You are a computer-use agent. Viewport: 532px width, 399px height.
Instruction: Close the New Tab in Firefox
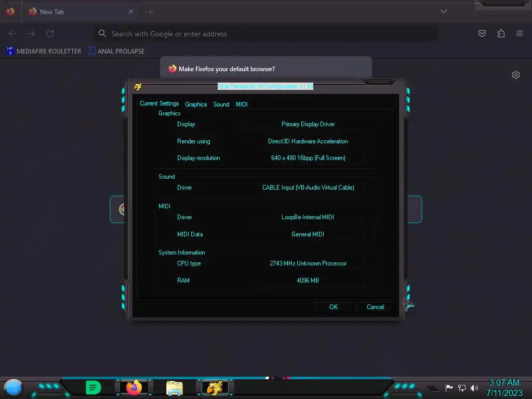[131, 11]
